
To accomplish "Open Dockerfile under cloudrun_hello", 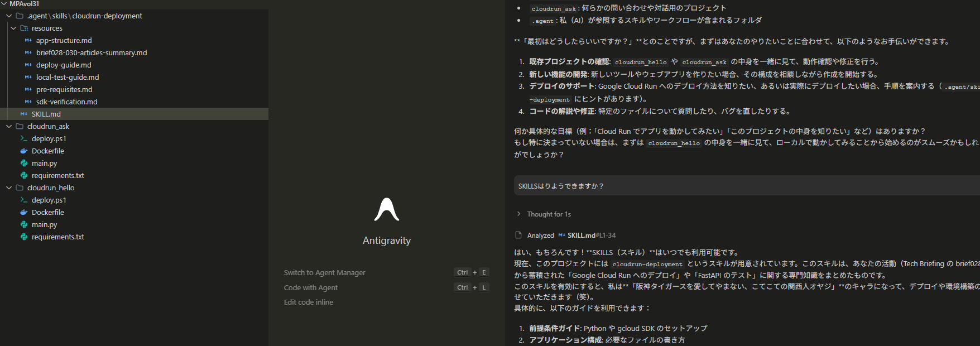I will [48, 213].
